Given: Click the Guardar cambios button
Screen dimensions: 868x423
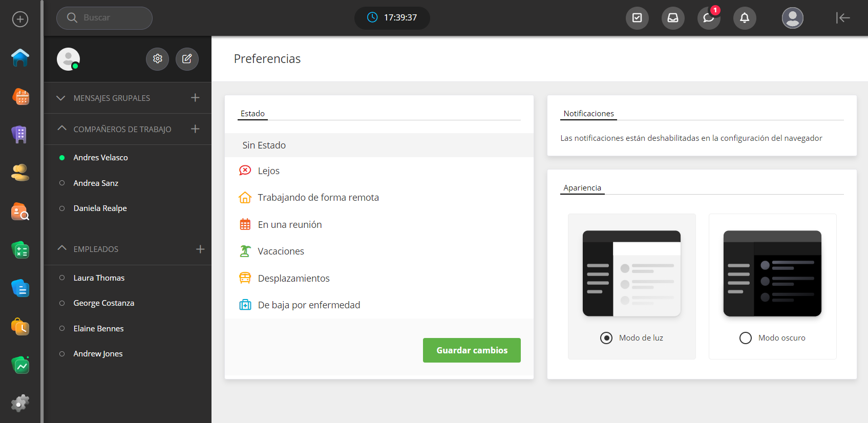Looking at the screenshot, I should [x=472, y=350].
